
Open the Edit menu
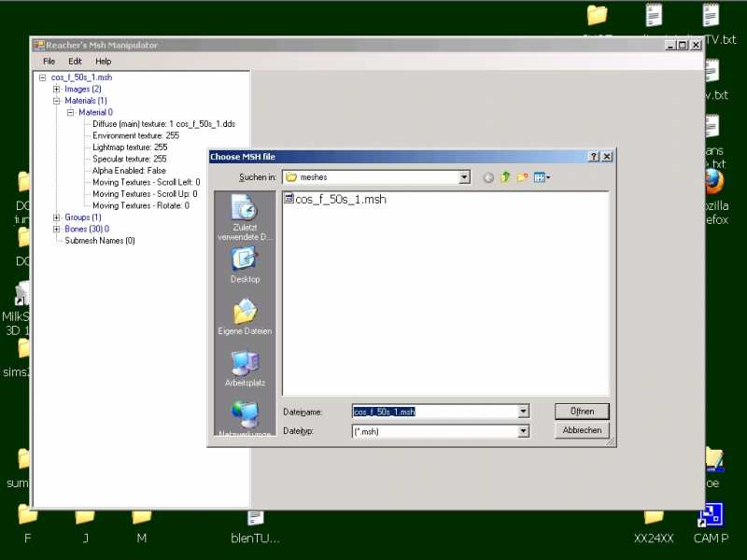pos(75,62)
